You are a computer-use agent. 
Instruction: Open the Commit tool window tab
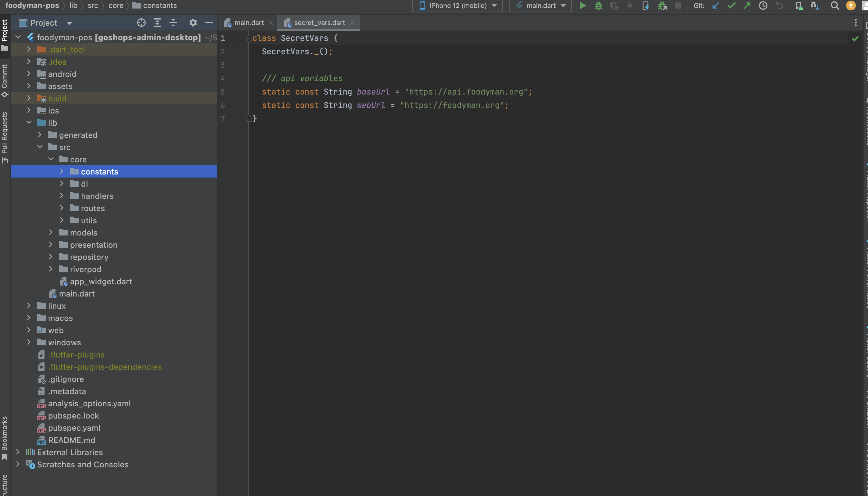coord(5,81)
